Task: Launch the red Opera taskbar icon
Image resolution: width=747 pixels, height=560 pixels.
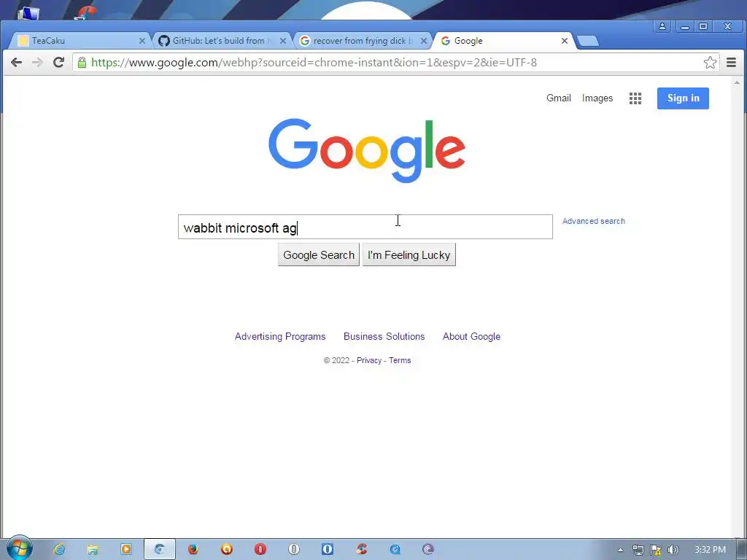Action: 260,550
